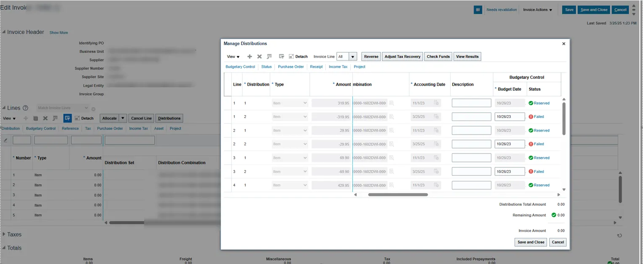
Task: Click the horizontal scrollbar in distributions table
Action: click(398, 195)
